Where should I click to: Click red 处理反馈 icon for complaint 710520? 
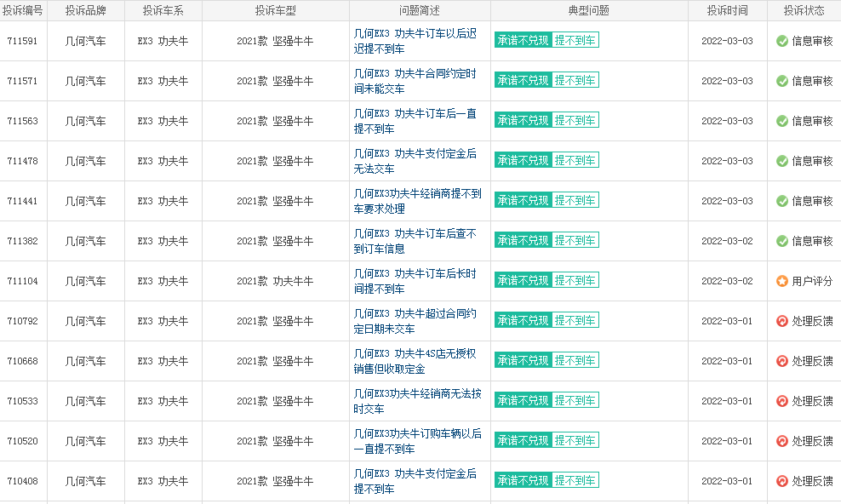click(x=781, y=441)
